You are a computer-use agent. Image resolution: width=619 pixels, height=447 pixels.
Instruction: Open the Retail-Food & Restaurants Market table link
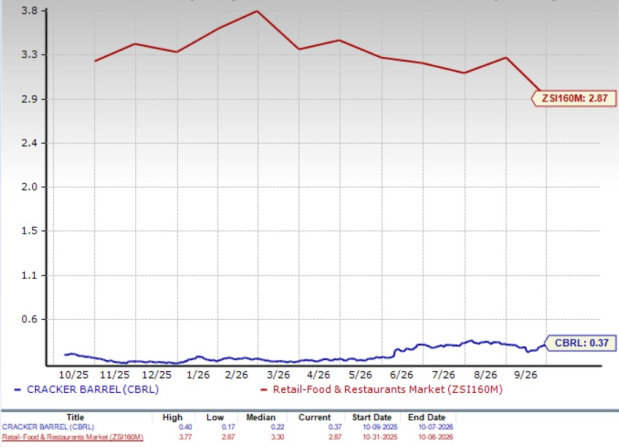pos(73,437)
